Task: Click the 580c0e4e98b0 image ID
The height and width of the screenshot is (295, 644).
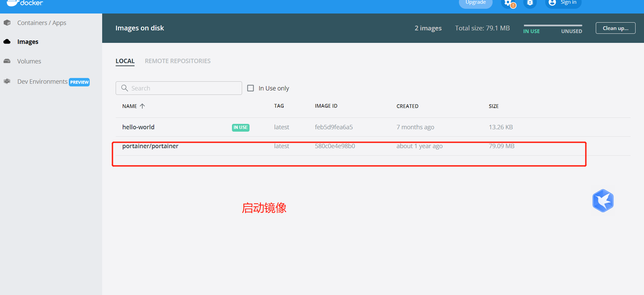Action: 335,146
